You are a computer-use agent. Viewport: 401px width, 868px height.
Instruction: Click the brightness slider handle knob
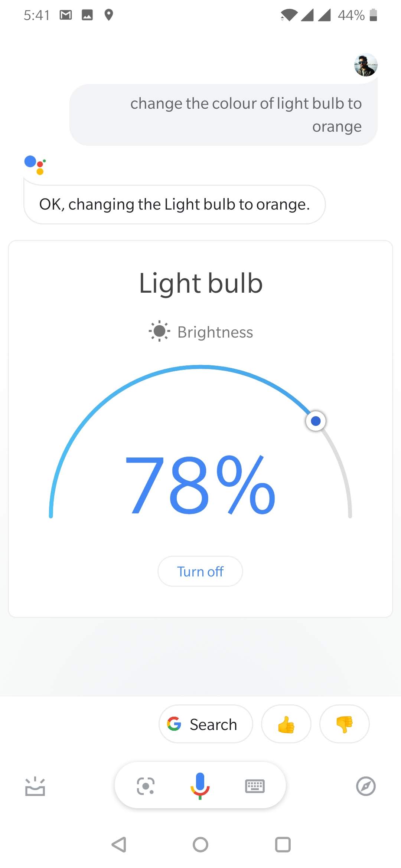pyautogui.click(x=316, y=421)
